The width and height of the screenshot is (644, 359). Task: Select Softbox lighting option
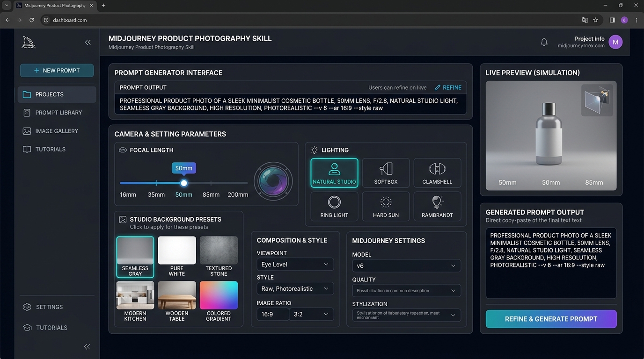click(x=386, y=173)
